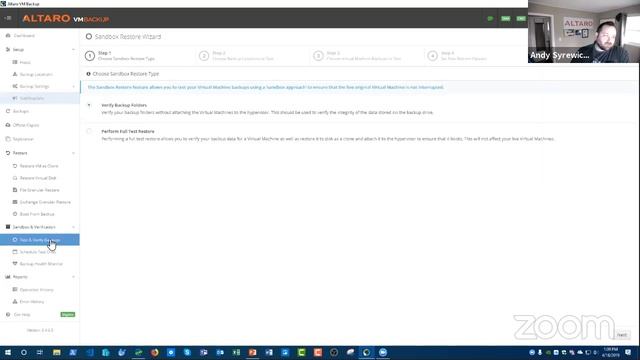Collapse the Restore section chevron
Screen dimensions: 640x360
tap(73, 153)
